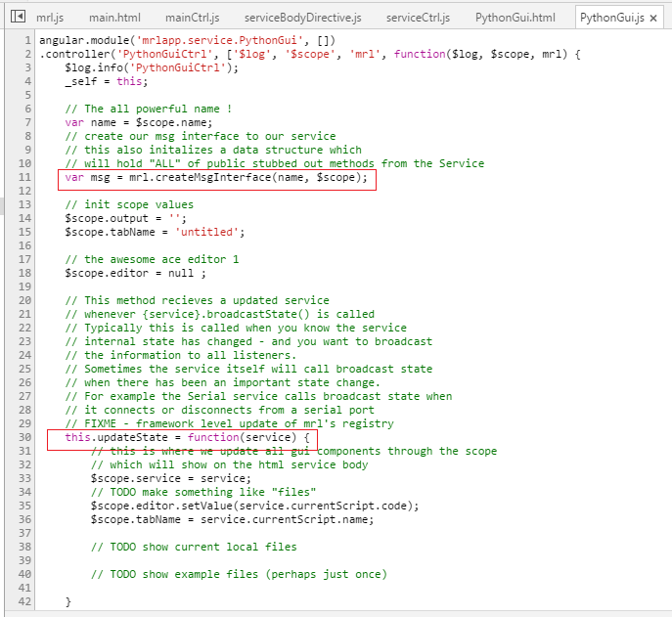Viewport: 672px width, 617px height.
Task: Click '_self = this;' on line 4
Action: [107, 81]
